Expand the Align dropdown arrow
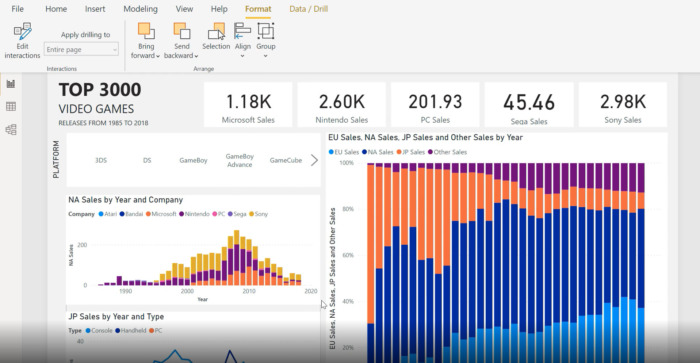The height and width of the screenshot is (363, 700). tap(242, 56)
